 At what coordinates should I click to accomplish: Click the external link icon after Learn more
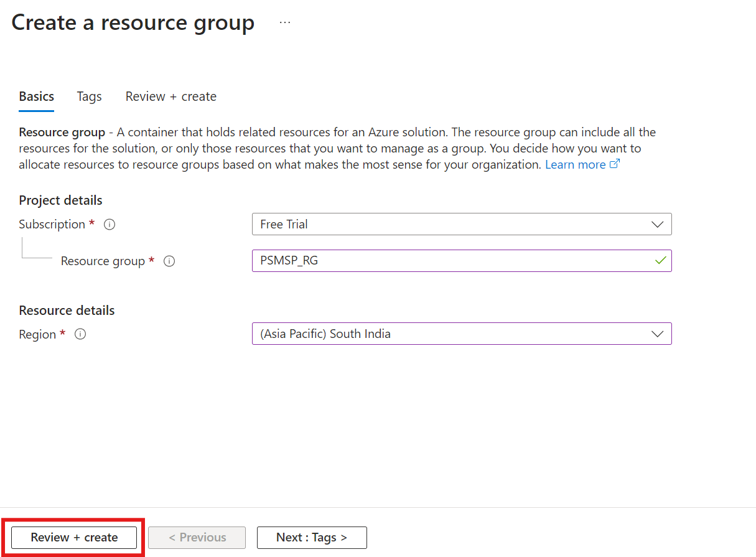[615, 164]
